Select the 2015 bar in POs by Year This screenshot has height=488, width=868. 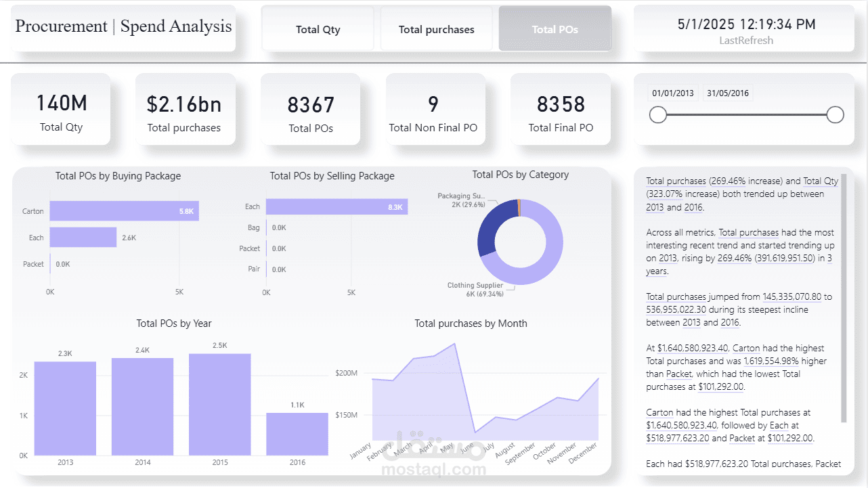[220, 405]
